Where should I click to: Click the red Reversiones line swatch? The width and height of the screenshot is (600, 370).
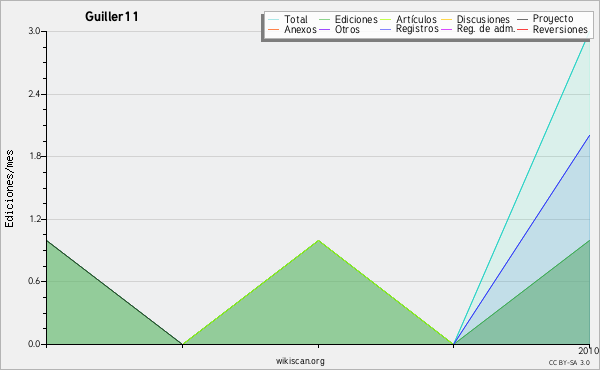(x=522, y=29)
